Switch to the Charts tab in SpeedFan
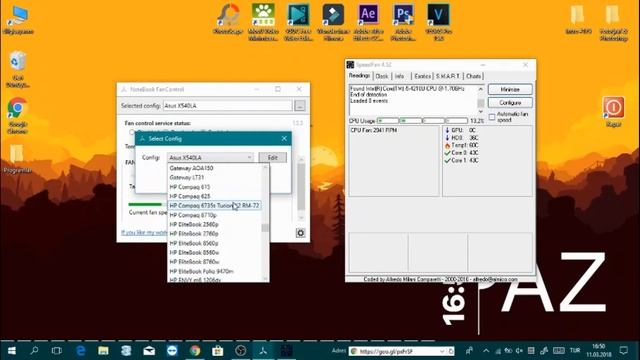 click(473, 76)
